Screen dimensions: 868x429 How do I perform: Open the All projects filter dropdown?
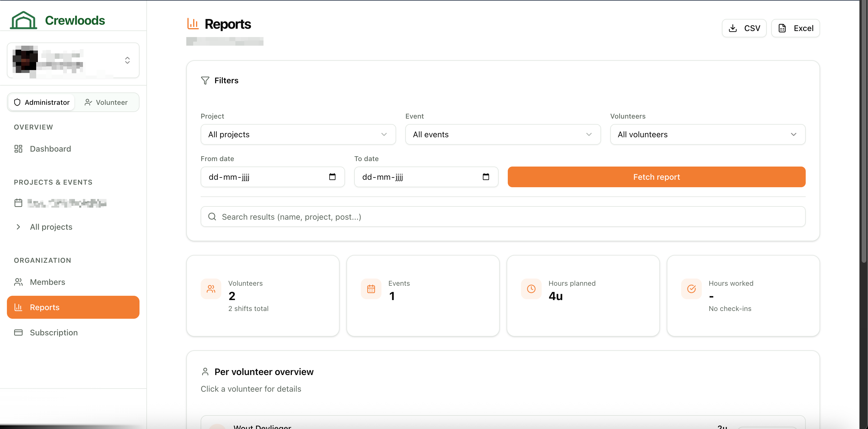click(298, 134)
